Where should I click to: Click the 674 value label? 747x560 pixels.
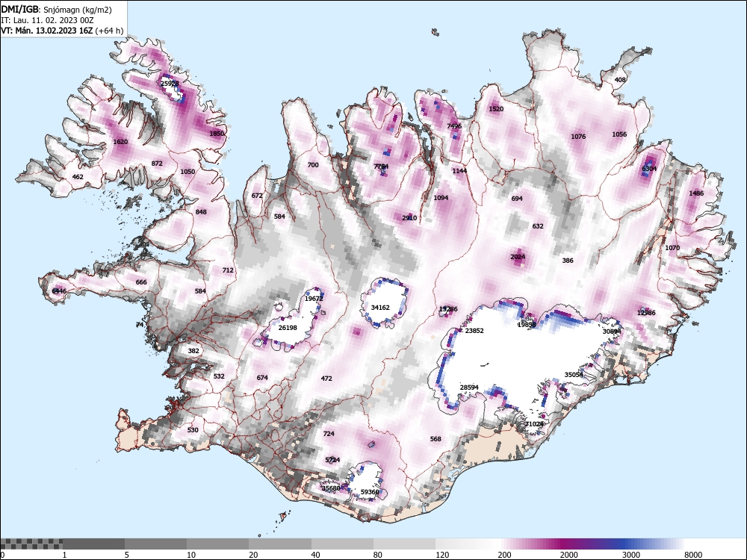(262, 378)
